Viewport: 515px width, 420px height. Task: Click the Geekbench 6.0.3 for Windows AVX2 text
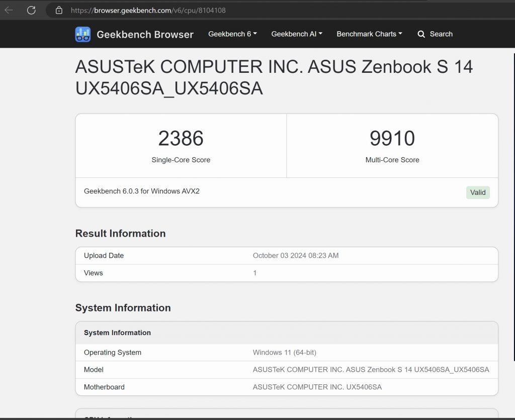141,191
